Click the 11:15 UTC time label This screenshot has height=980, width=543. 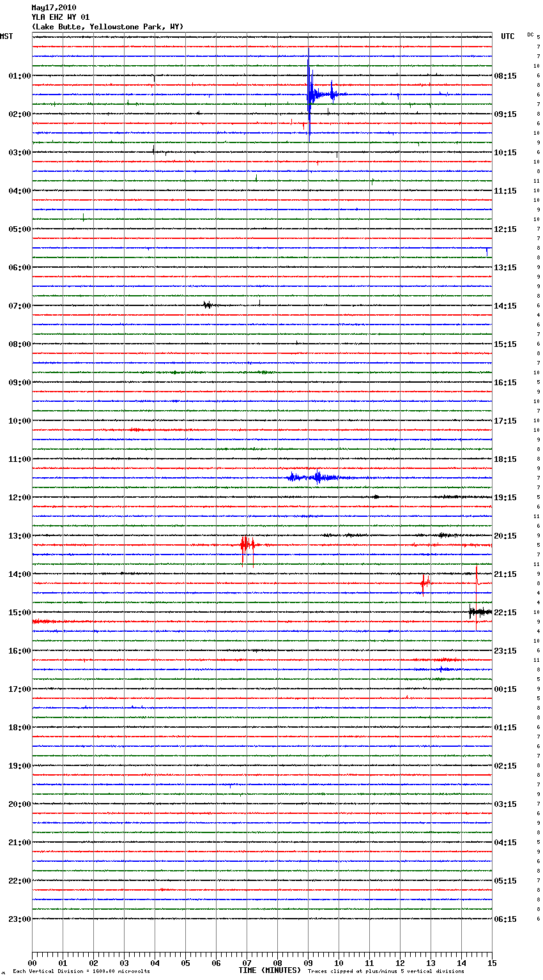point(505,190)
